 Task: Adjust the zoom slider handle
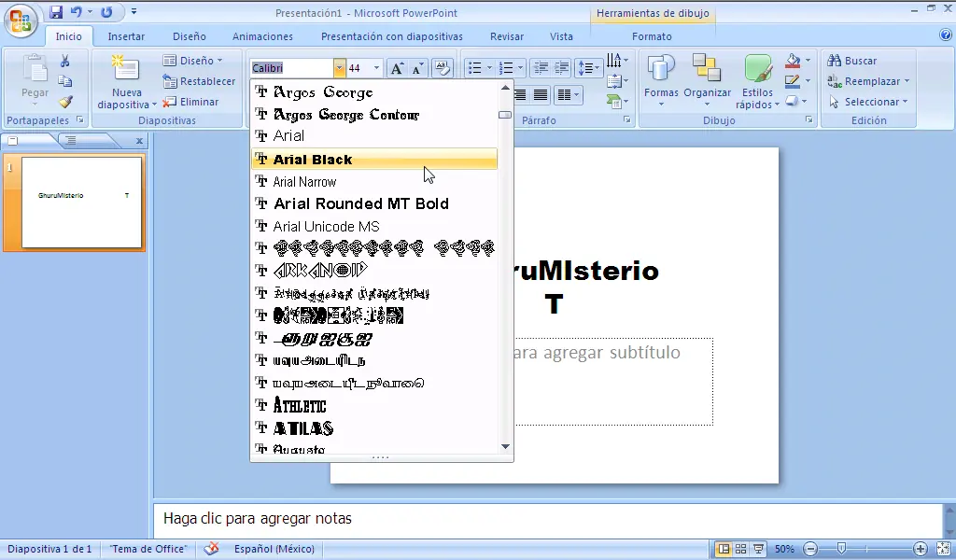pos(841,549)
